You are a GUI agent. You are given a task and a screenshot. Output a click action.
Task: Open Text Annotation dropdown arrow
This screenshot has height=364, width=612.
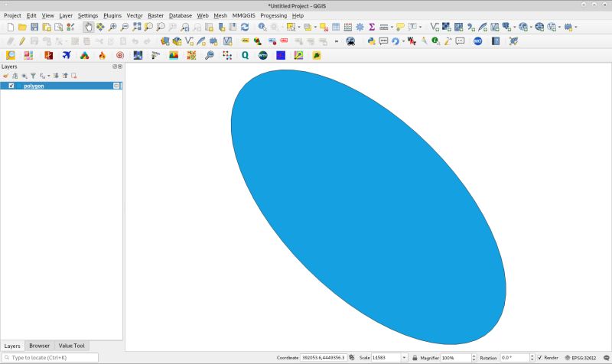tap(420, 28)
